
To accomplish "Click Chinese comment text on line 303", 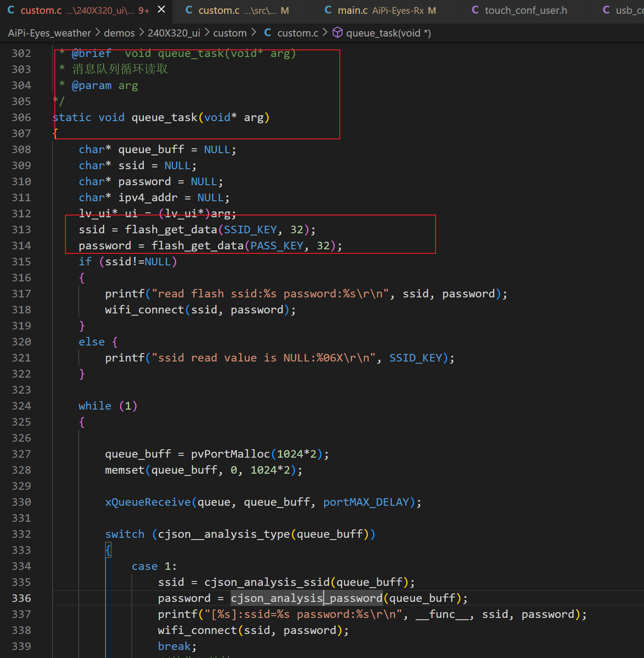I will [120, 69].
